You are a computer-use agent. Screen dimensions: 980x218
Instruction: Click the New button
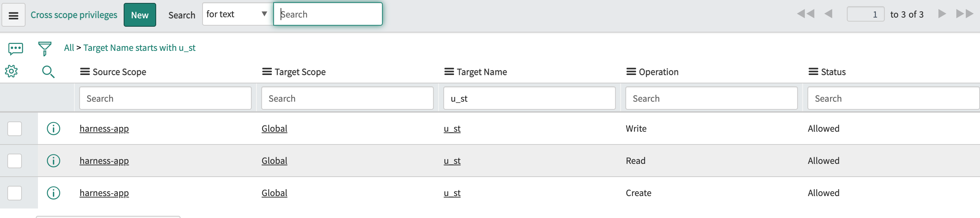140,15
